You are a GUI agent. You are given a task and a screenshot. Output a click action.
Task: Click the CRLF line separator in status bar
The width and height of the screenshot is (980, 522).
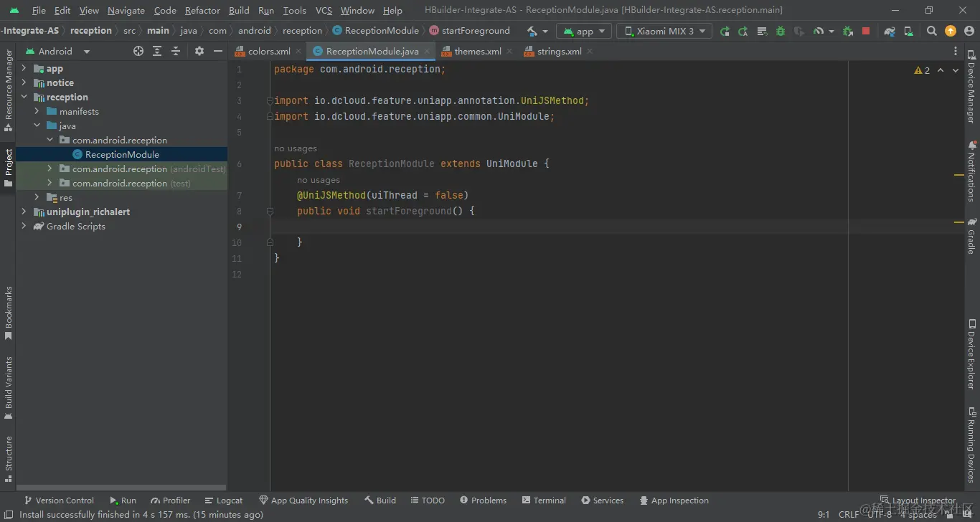coord(848,514)
